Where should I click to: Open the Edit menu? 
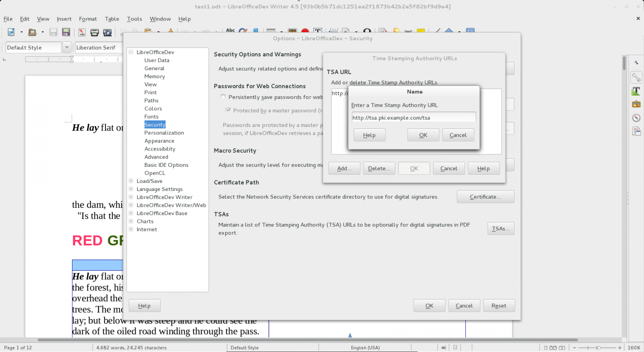pyautogui.click(x=25, y=19)
